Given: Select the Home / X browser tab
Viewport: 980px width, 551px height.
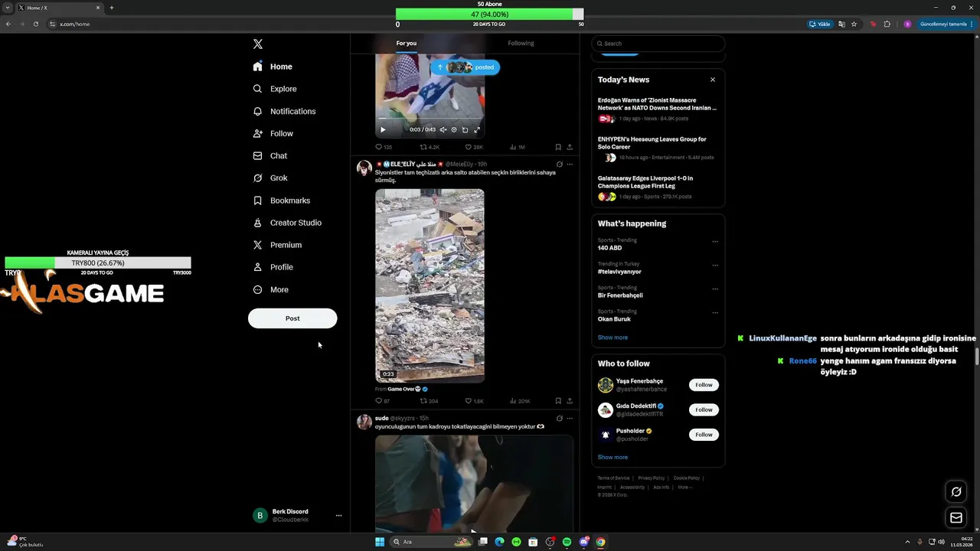Looking at the screenshot, I should pyautogui.click(x=60, y=8).
